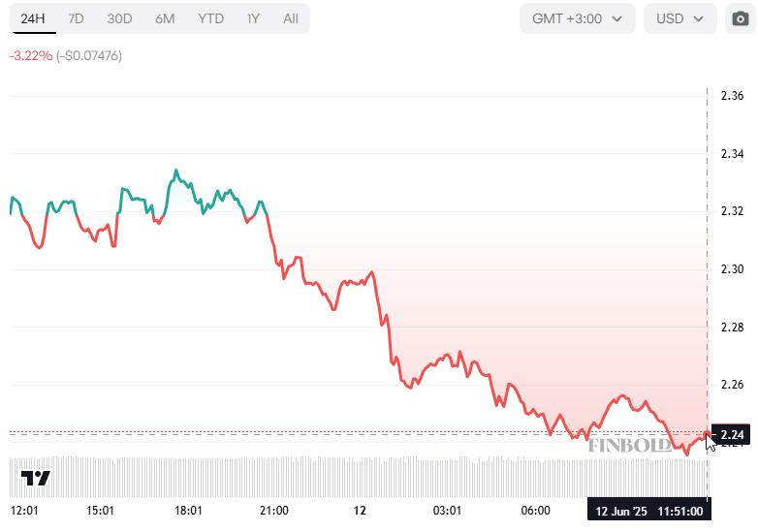Select the 1Y time range
Image resolution: width=758 pixels, height=532 pixels.
click(253, 18)
